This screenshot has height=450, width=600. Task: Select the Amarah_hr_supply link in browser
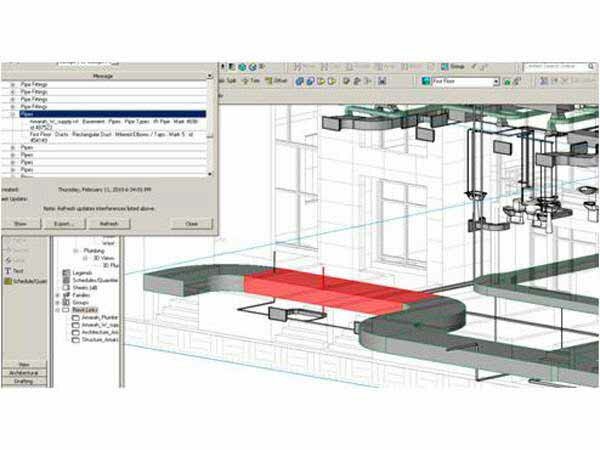coord(100,324)
